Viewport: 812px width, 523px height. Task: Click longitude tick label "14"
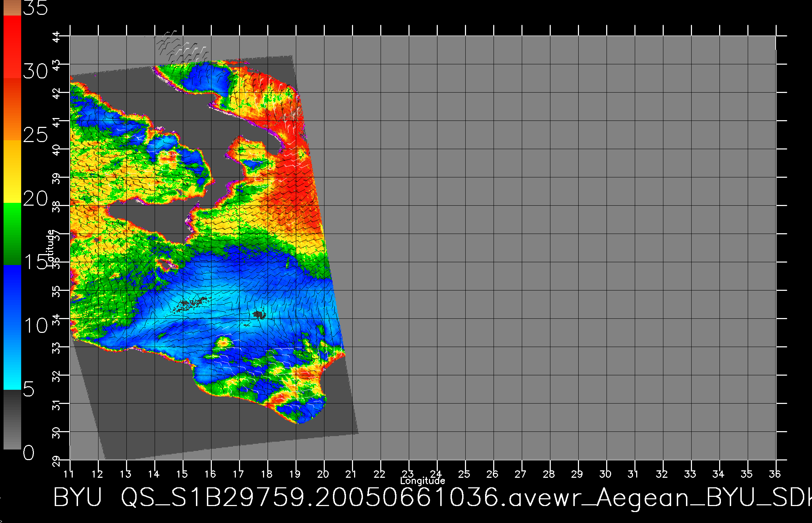[x=154, y=474]
